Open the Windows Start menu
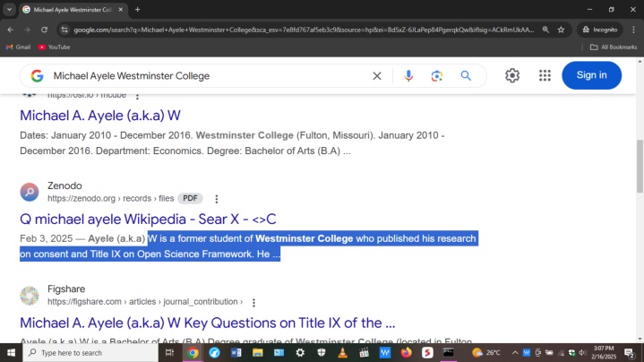This screenshot has width=644, height=362. click(x=11, y=352)
